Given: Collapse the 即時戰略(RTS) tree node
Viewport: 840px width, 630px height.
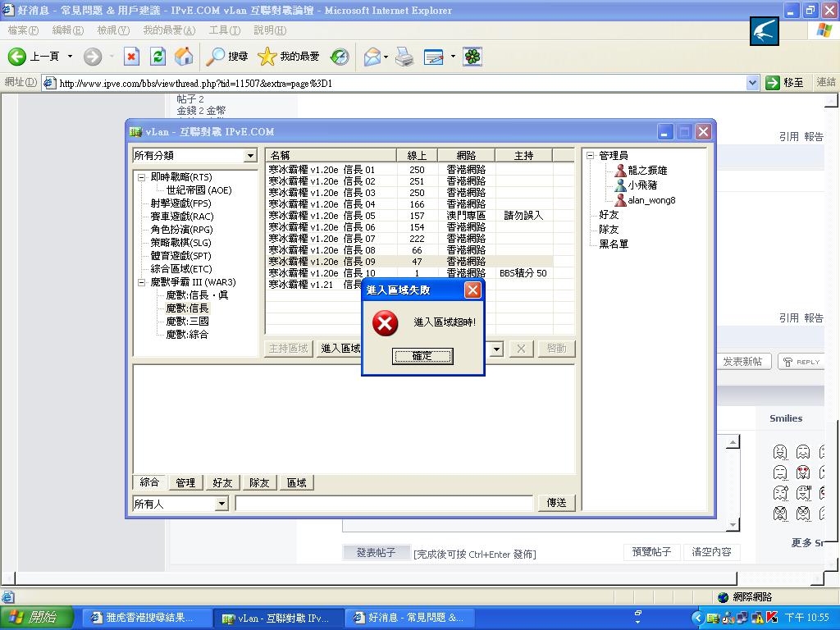Looking at the screenshot, I should [141, 177].
